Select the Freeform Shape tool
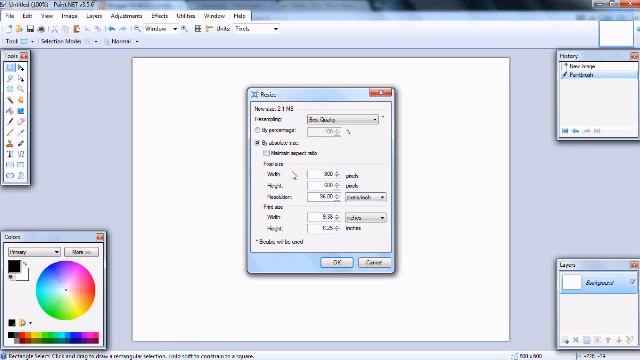Image resolution: width=640 pixels, height=360 pixels. [x=21, y=176]
